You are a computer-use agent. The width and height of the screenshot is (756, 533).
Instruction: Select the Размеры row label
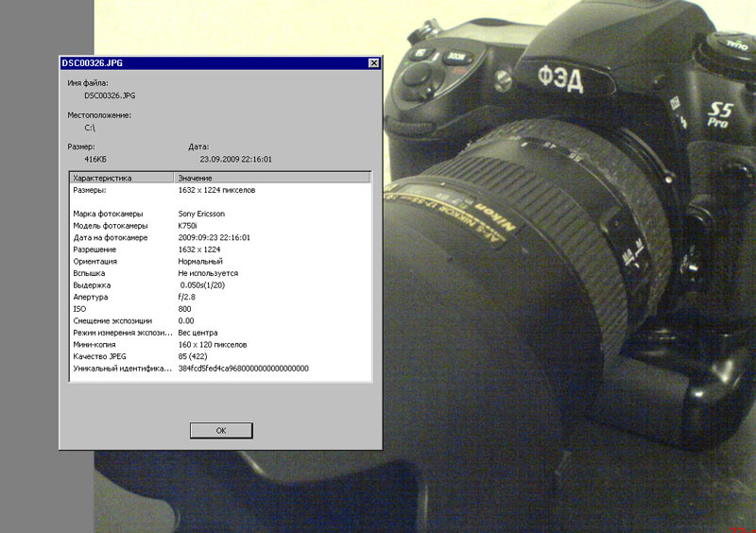(x=90, y=190)
